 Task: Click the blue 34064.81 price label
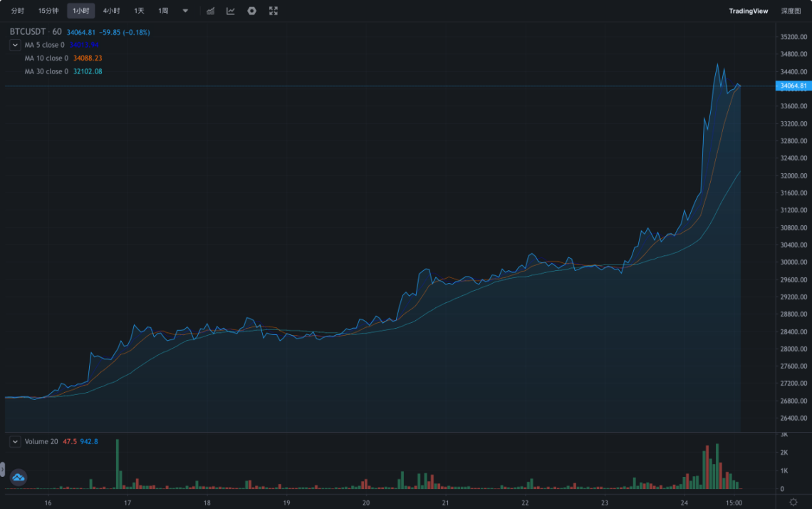pos(793,85)
